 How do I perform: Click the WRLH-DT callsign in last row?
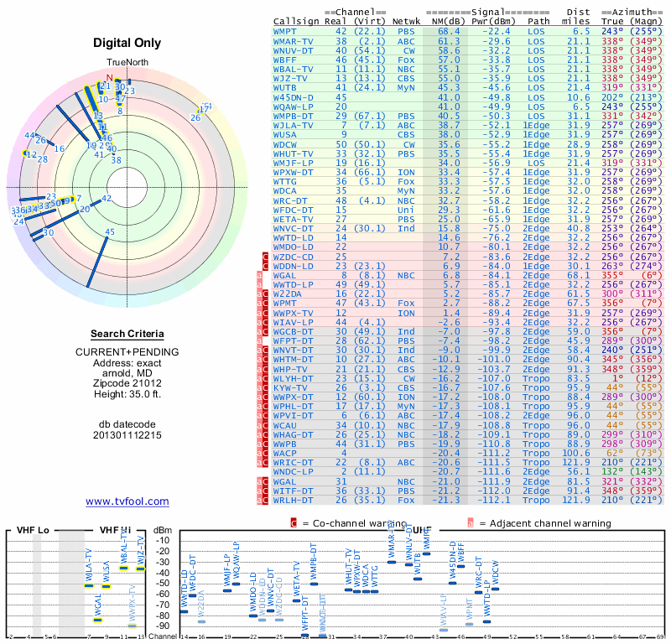[x=293, y=501]
